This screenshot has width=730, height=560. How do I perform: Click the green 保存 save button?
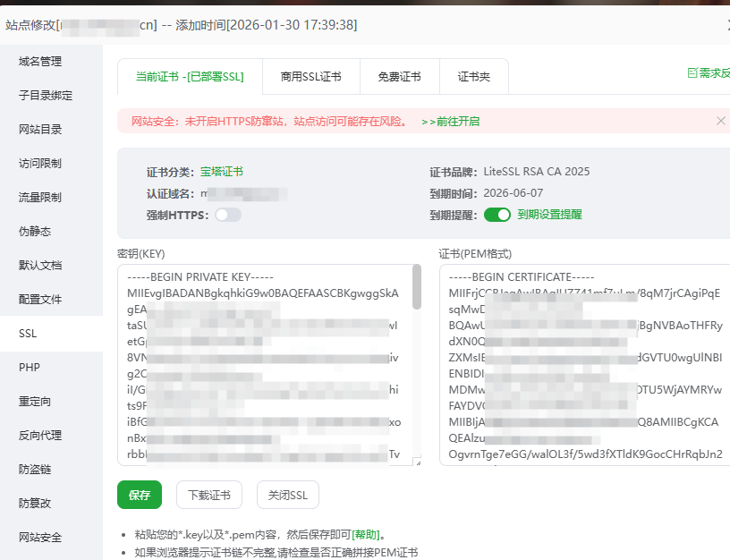(140, 495)
